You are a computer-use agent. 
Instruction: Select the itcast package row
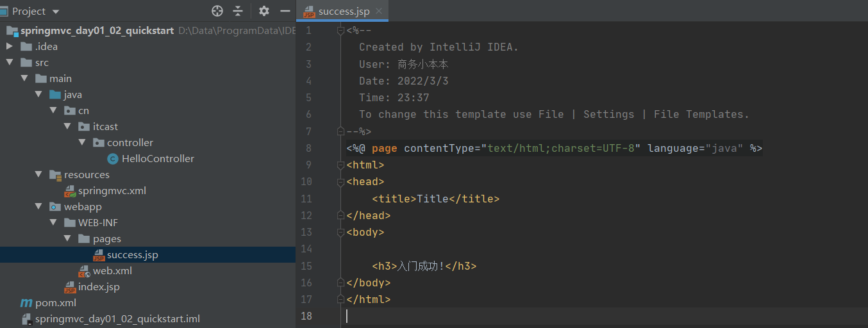tap(147, 126)
